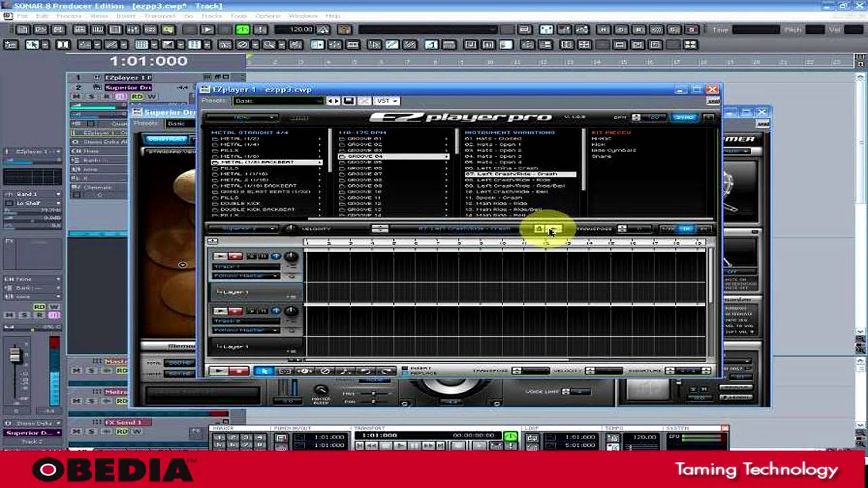Open the File menu in SONAR
This screenshot has height=488, width=868.
click(x=23, y=16)
